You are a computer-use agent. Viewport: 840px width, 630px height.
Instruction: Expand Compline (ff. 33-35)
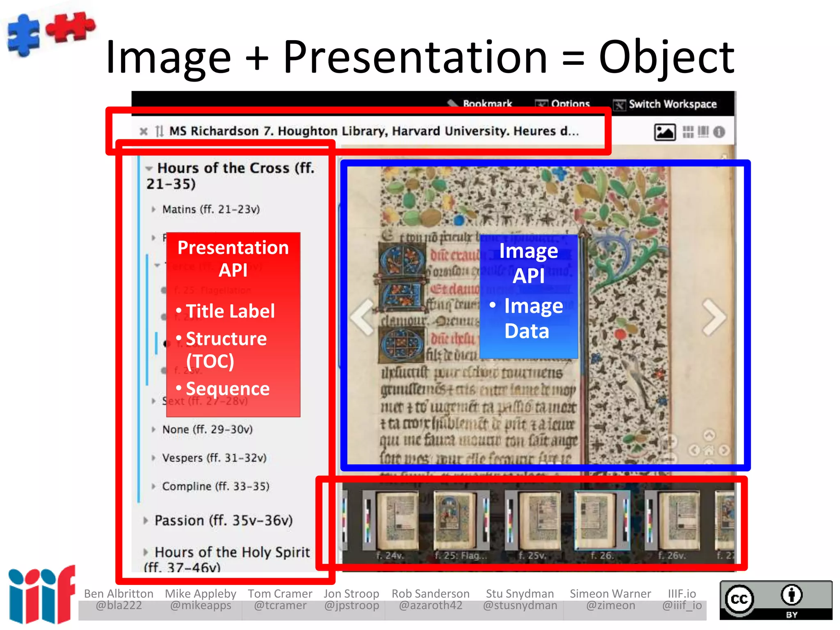point(153,486)
